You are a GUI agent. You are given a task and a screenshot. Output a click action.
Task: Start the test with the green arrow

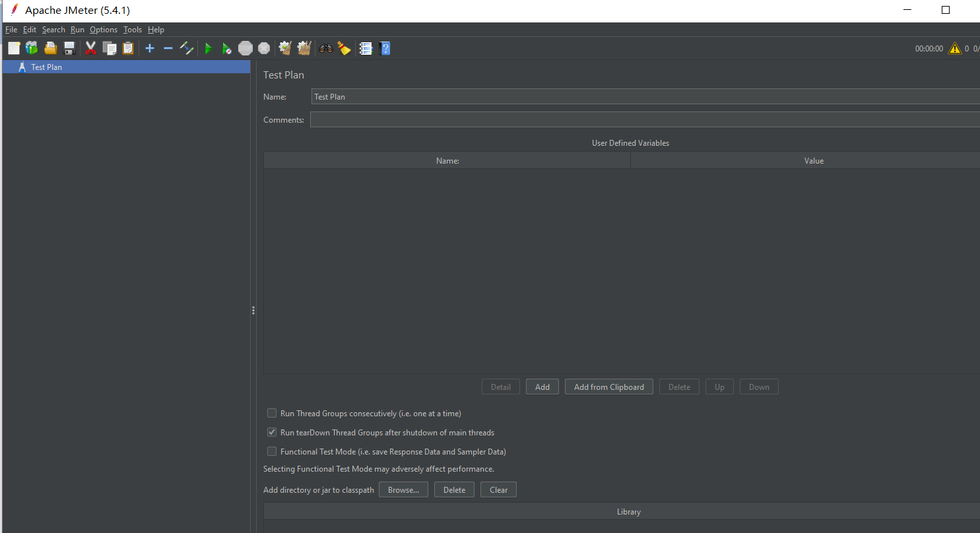pos(209,48)
